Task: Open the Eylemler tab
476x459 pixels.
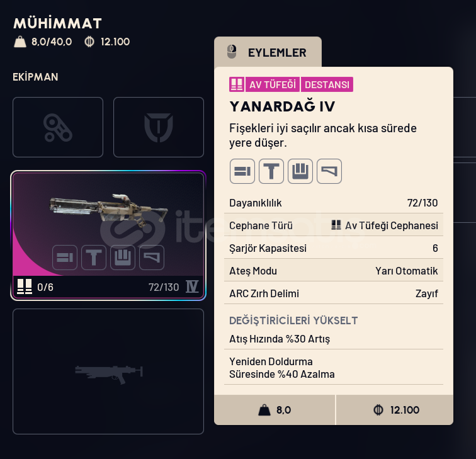Action: [x=268, y=52]
